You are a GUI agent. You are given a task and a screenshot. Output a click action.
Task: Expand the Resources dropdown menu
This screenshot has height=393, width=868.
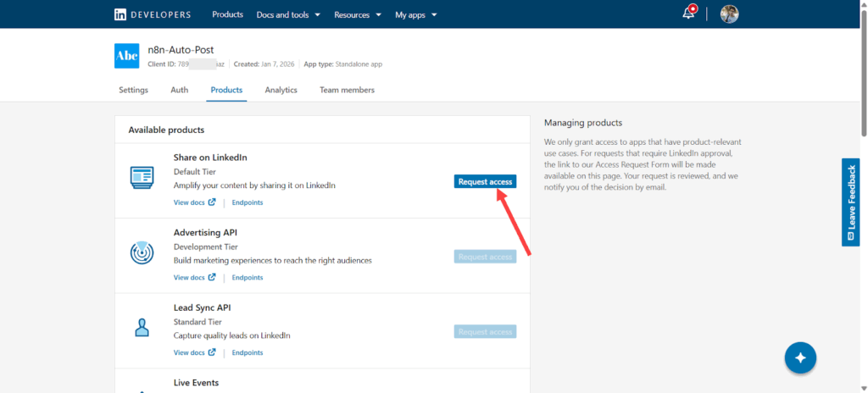pyautogui.click(x=358, y=14)
